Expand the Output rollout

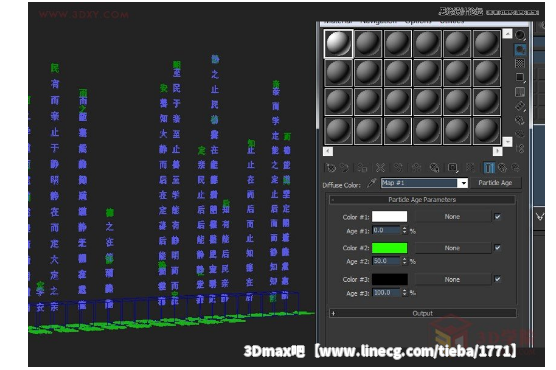[422, 313]
